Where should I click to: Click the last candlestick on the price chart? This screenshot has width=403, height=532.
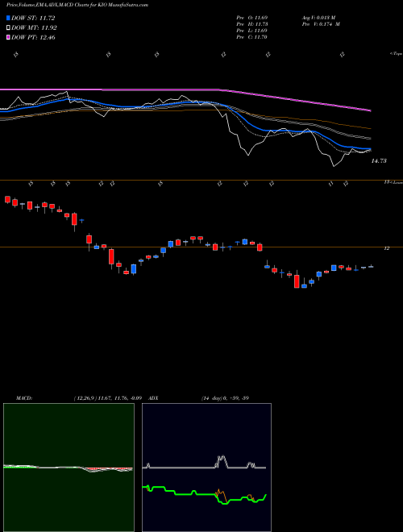point(371,267)
